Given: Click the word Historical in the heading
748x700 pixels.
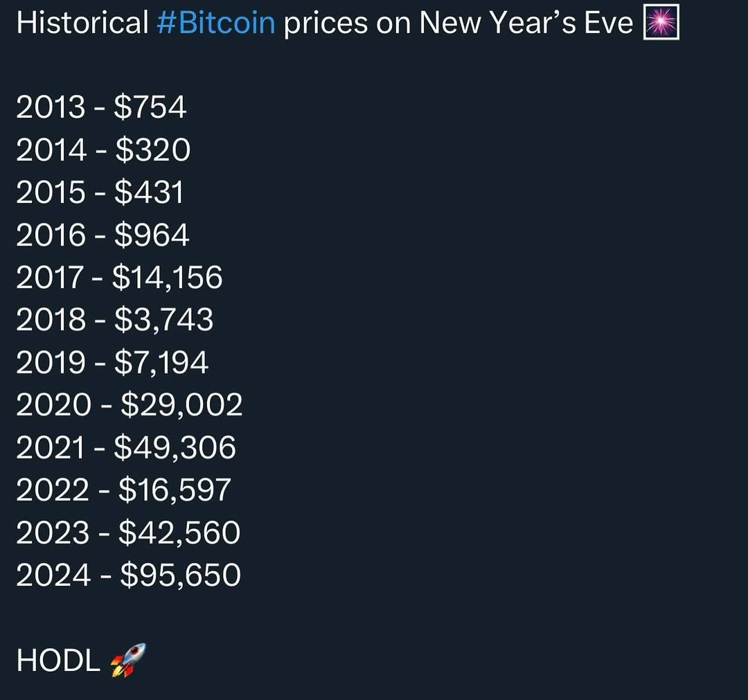Looking at the screenshot, I should pos(82,22).
